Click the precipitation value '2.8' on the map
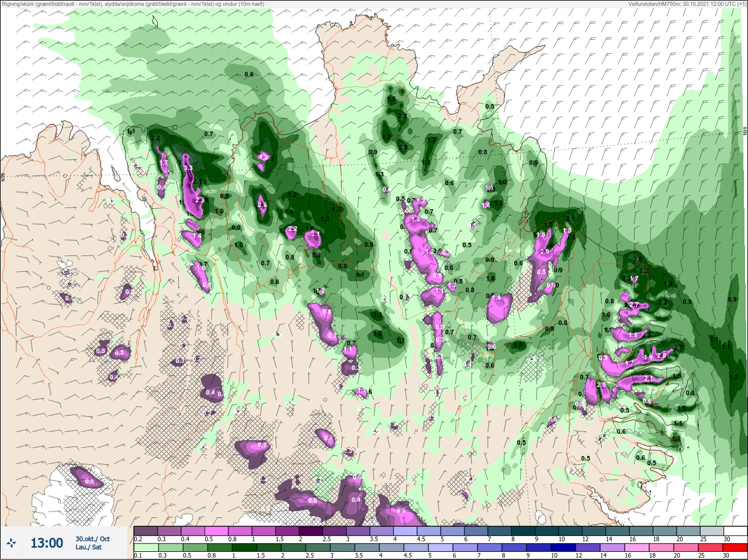This screenshot has width=748, height=560. [x=662, y=356]
